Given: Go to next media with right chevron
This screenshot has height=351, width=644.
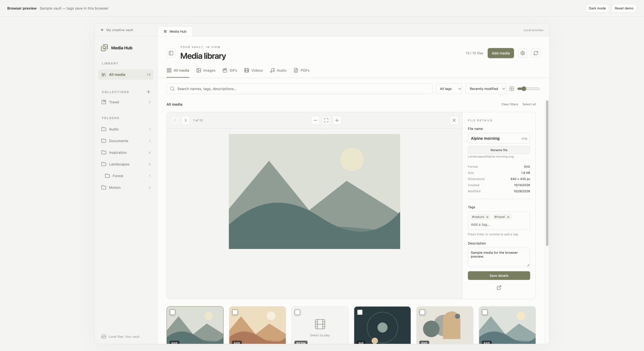Looking at the screenshot, I should (x=186, y=120).
